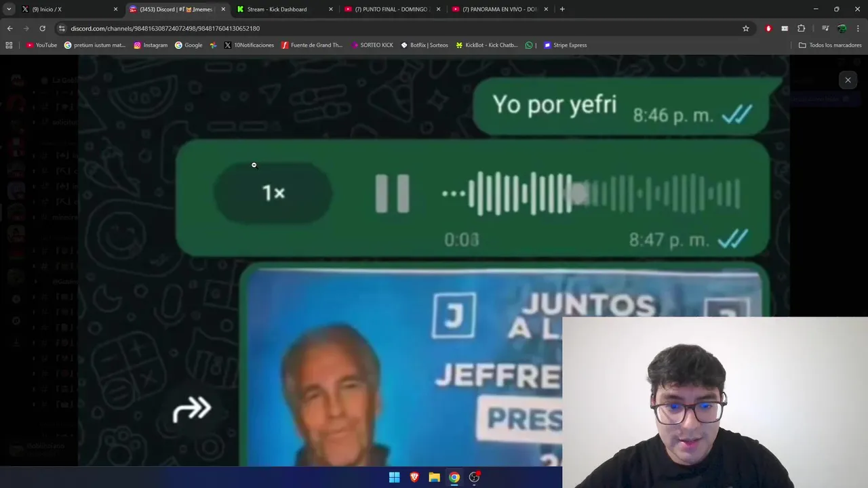This screenshot has height=488, width=868.
Task: Close the PUNTO FINAL tab
Action: (438, 9)
